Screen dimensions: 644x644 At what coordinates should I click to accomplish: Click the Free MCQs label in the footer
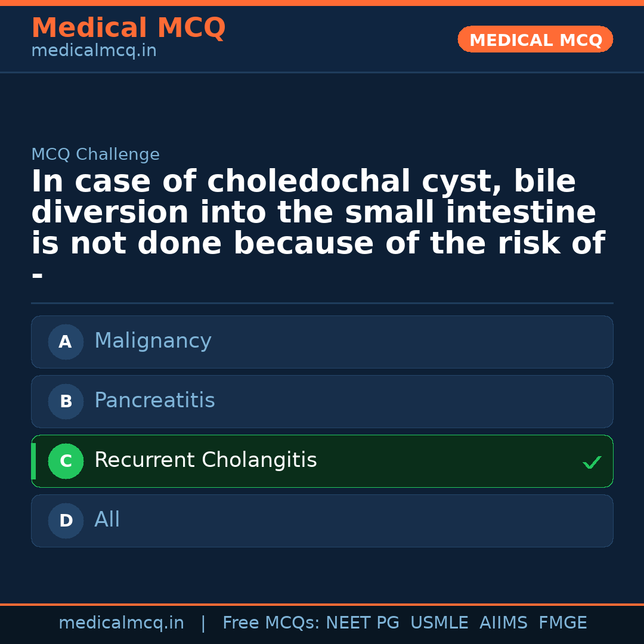pos(270,623)
